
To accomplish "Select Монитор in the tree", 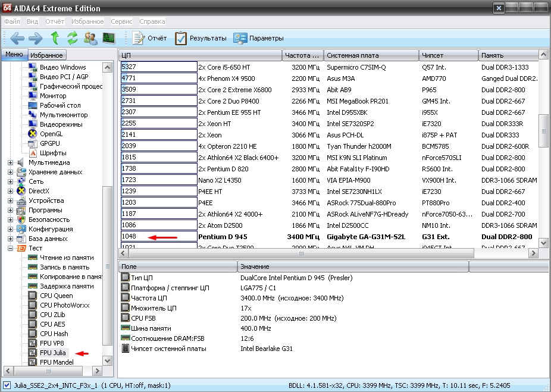I will pyautogui.click(x=53, y=96).
